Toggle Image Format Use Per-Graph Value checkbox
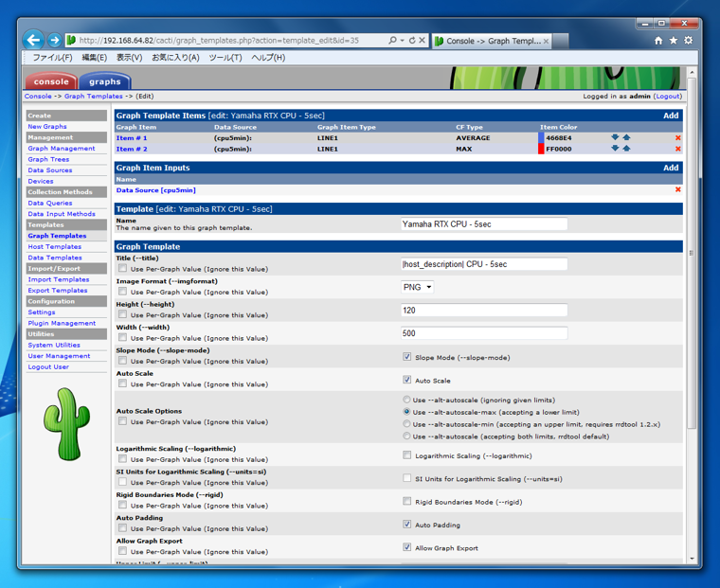 coord(122,291)
